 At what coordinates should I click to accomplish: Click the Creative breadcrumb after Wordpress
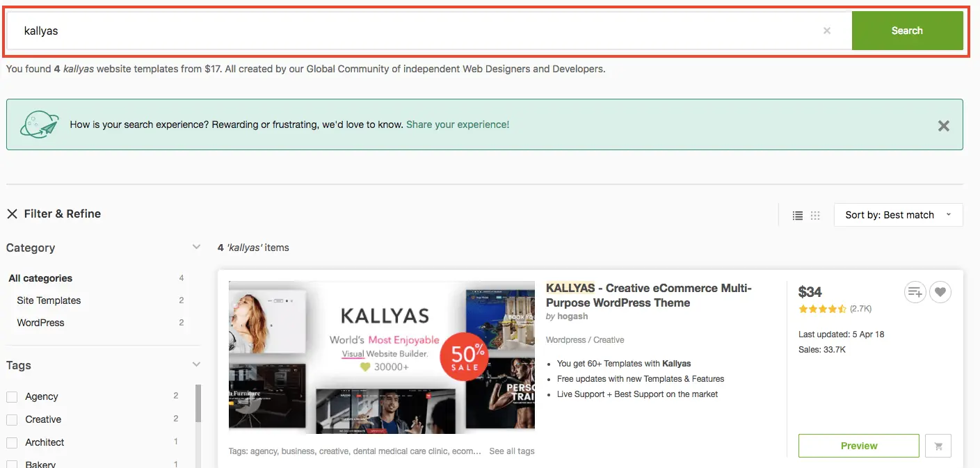pos(609,340)
